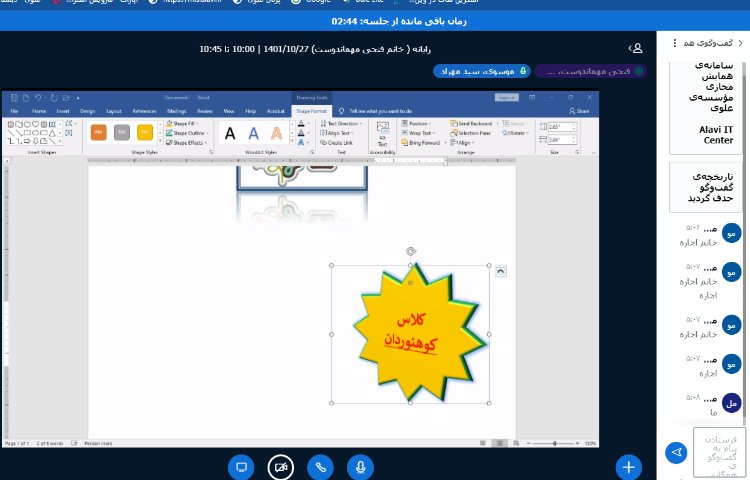The image size is (750, 480).
Task: Click the Save icon in Word title bar
Action: pos(14,98)
